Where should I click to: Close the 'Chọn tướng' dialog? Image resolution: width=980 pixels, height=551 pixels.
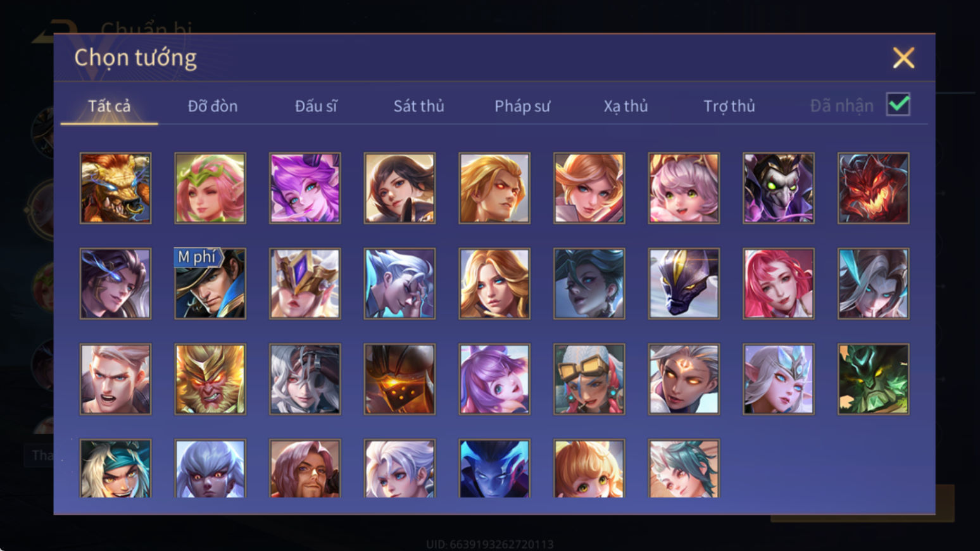903,58
